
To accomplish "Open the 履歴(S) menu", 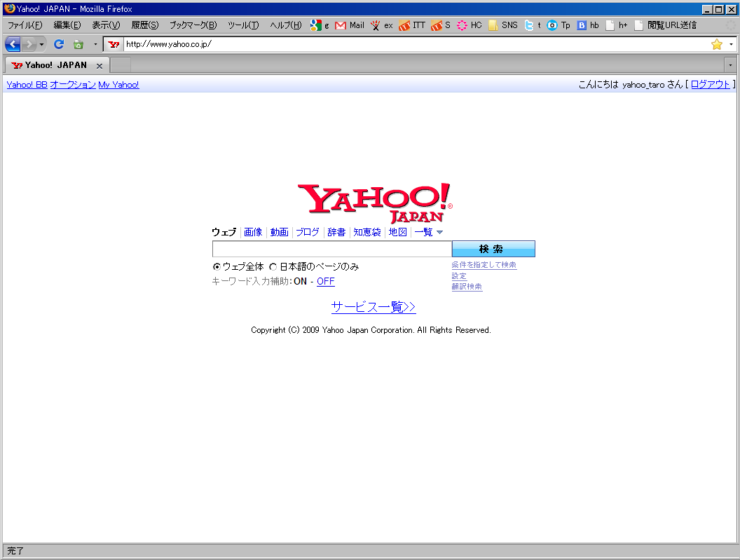I will tap(145, 25).
